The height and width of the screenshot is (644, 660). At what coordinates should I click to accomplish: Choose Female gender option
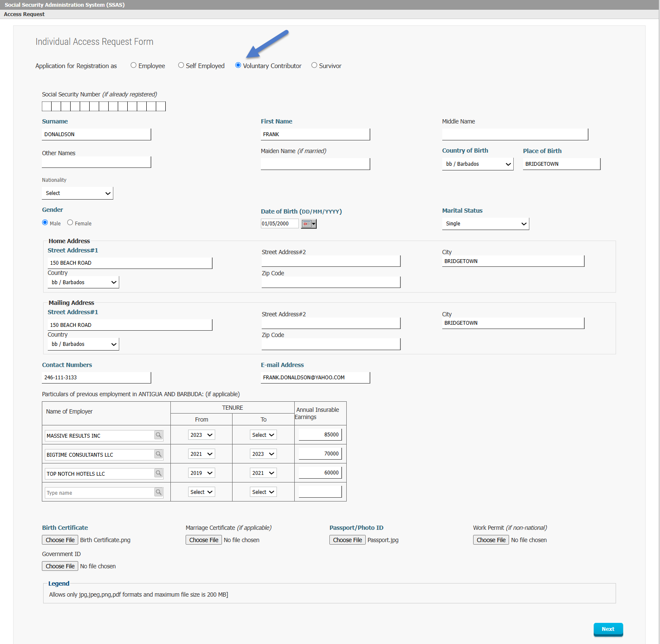[x=70, y=222]
